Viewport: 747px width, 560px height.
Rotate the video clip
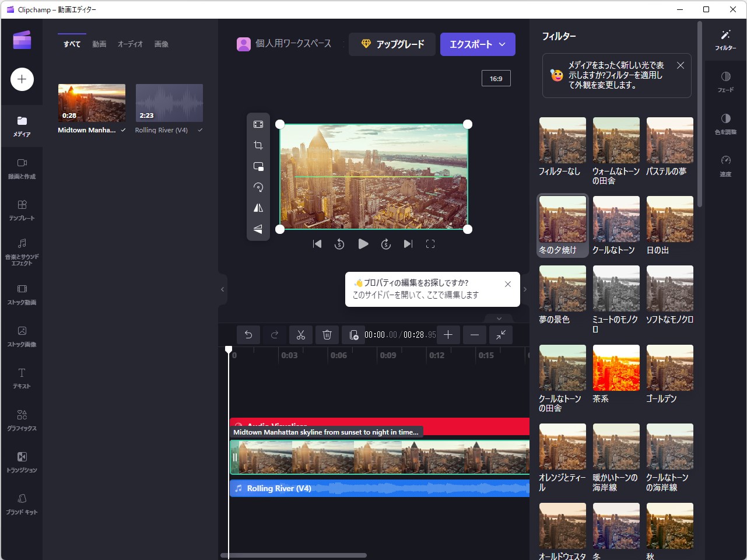[258, 187]
